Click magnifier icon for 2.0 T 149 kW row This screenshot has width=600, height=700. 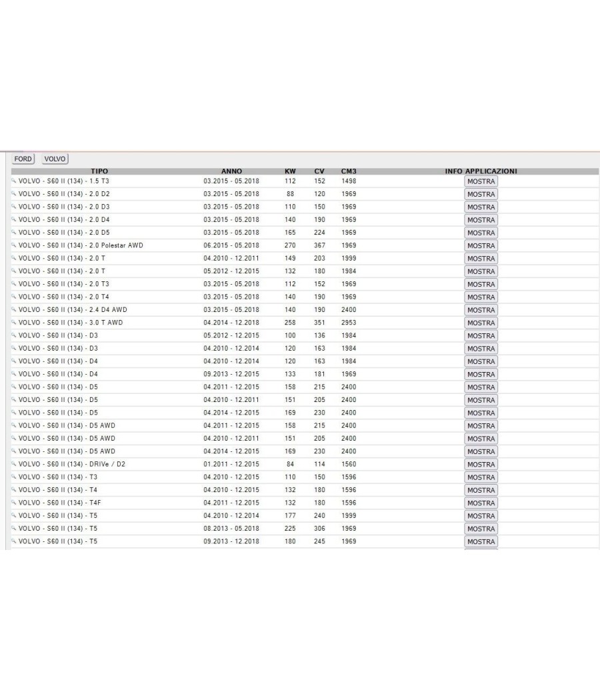14,257
